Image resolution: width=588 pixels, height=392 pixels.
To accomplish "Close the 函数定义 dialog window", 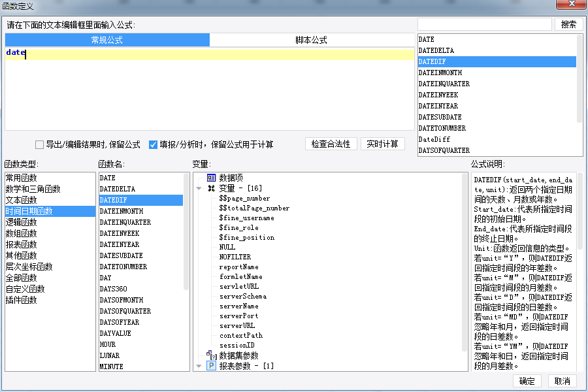I will coord(572,4).
